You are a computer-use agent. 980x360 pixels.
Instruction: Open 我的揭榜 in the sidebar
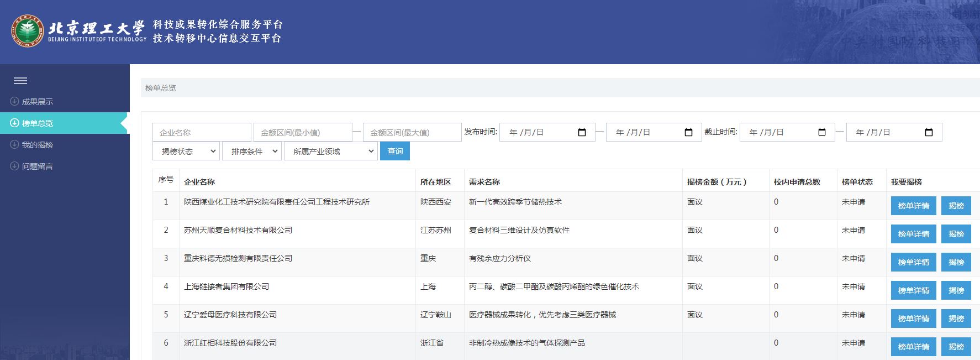coord(38,145)
